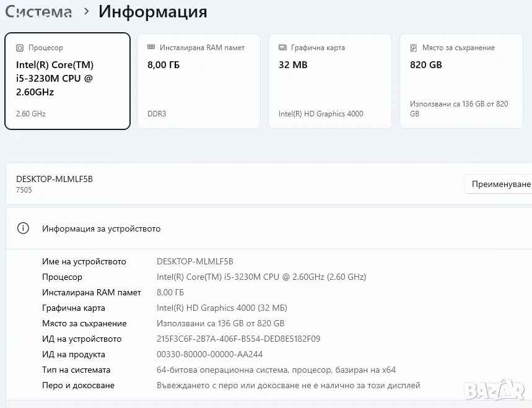
Task: Click the processor chip icon
Action: [x=20, y=48]
